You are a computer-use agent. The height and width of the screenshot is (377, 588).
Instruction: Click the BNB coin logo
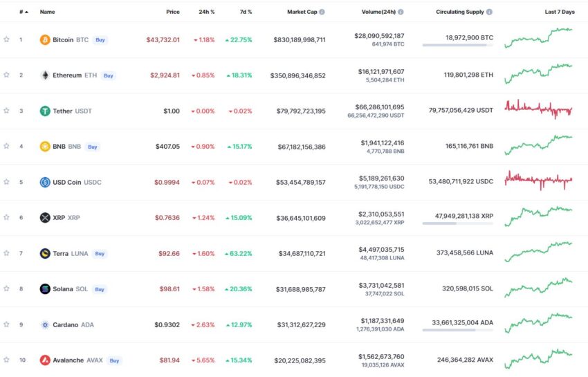click(x=45, y=146)
